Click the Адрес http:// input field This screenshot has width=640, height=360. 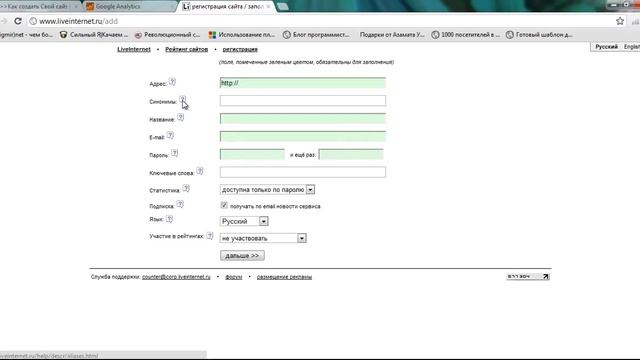pyautogui.click(x=302, y=83)
